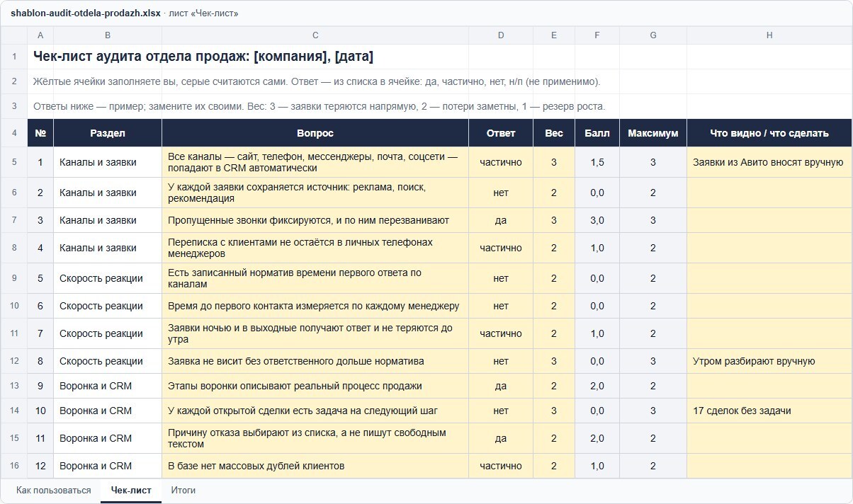This screenshot has width=853, height=504.
Task: Click the «Вопрос» table header cell
Action: point(315,133)
